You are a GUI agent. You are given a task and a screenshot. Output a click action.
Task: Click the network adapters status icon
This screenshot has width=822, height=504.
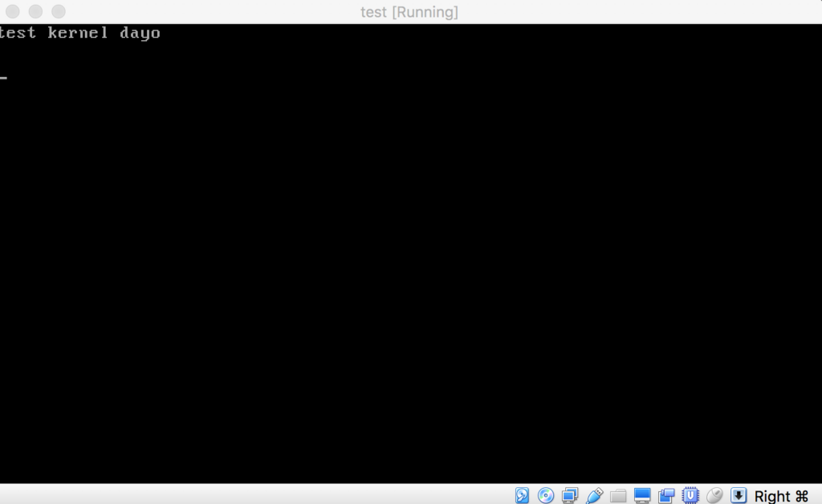pyautogui.click(x=570, y=495)
